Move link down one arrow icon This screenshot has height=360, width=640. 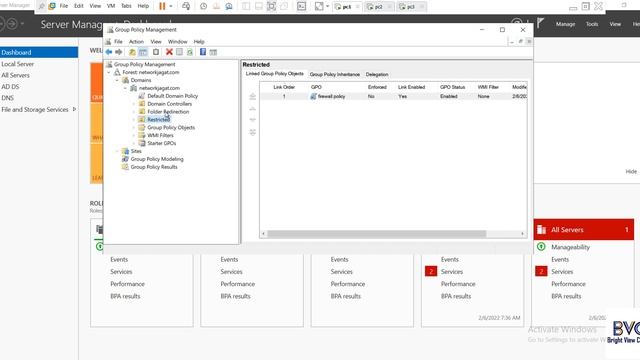253,120
